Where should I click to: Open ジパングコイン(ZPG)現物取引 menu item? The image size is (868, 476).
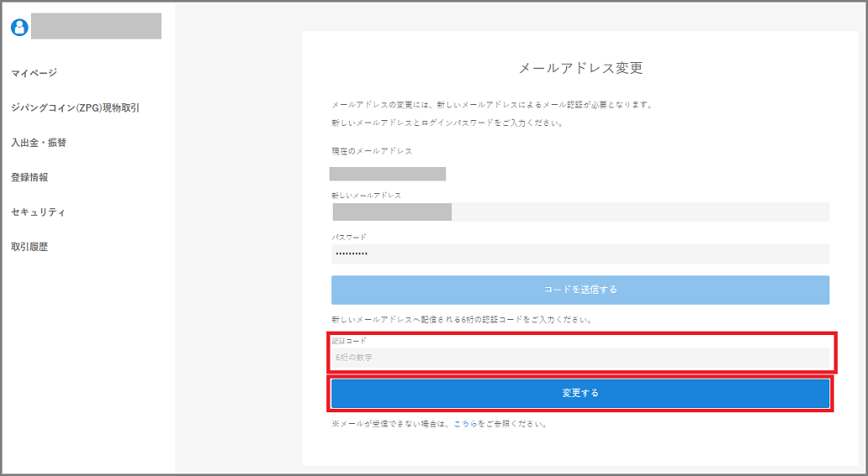[x=75, y=108]
